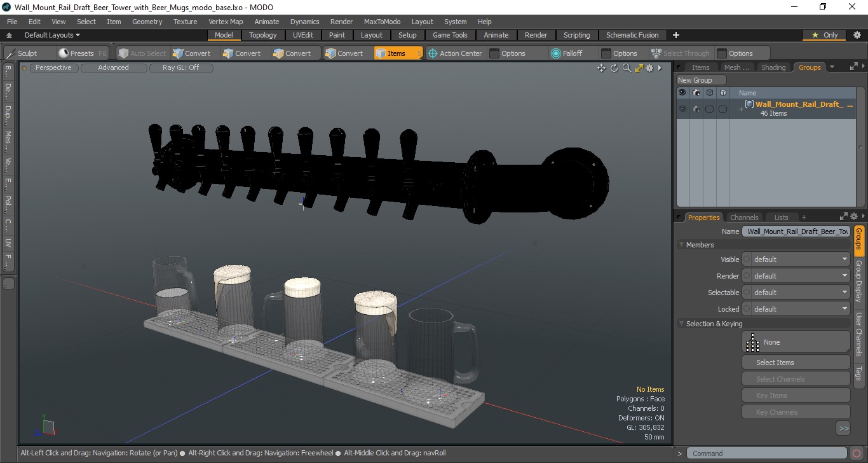868x463 pixels.
Task: Click the expand panel icon beside Groups tab
Action: tap(853, 67)
